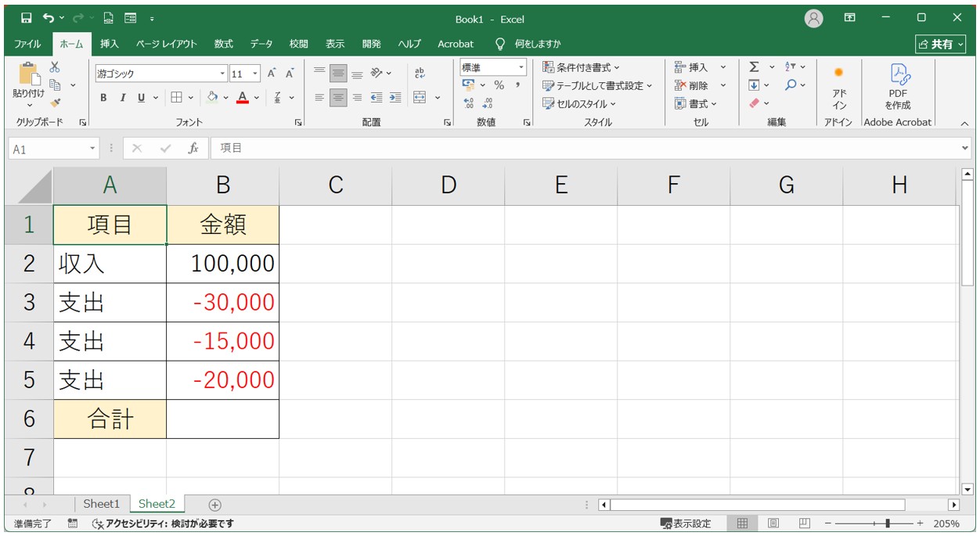Click the comma style icon
Image resolution: width=980 pixels, height=536 pixels.
[x=517, y=85]
